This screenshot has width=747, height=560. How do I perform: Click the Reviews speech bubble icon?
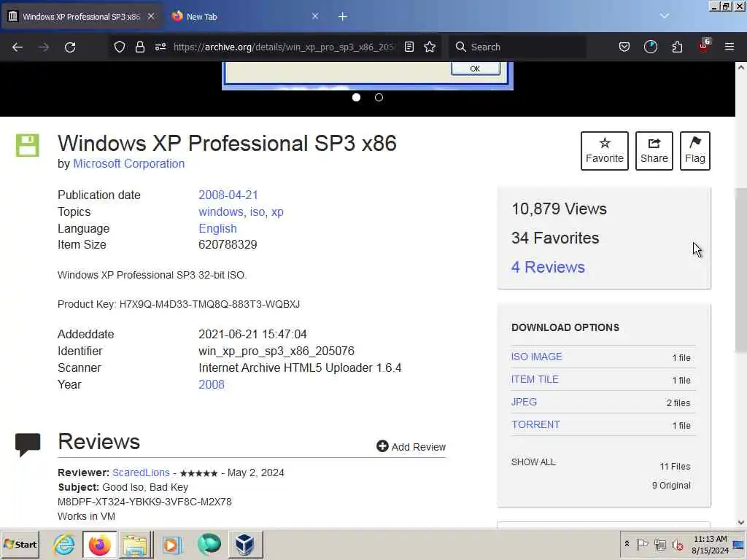pyautogui.click(x=28, y=445)
